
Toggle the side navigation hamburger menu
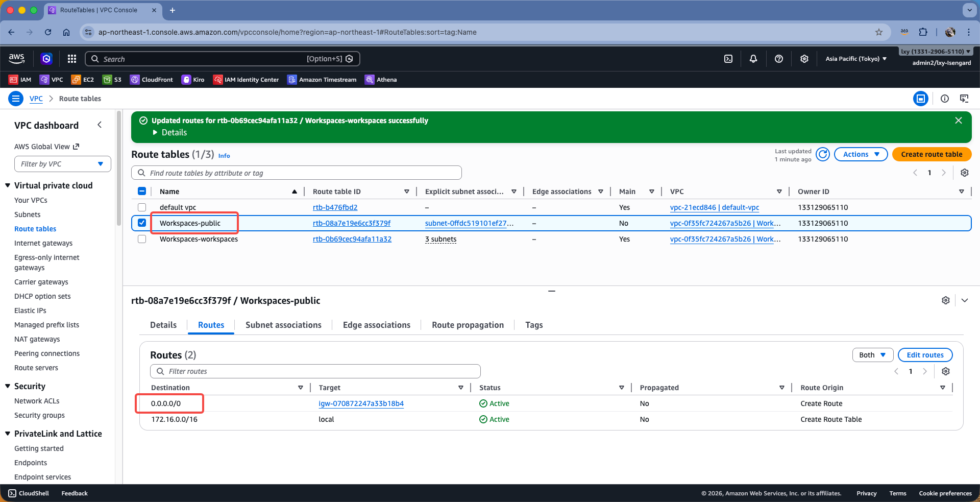(x=16, y=99)
